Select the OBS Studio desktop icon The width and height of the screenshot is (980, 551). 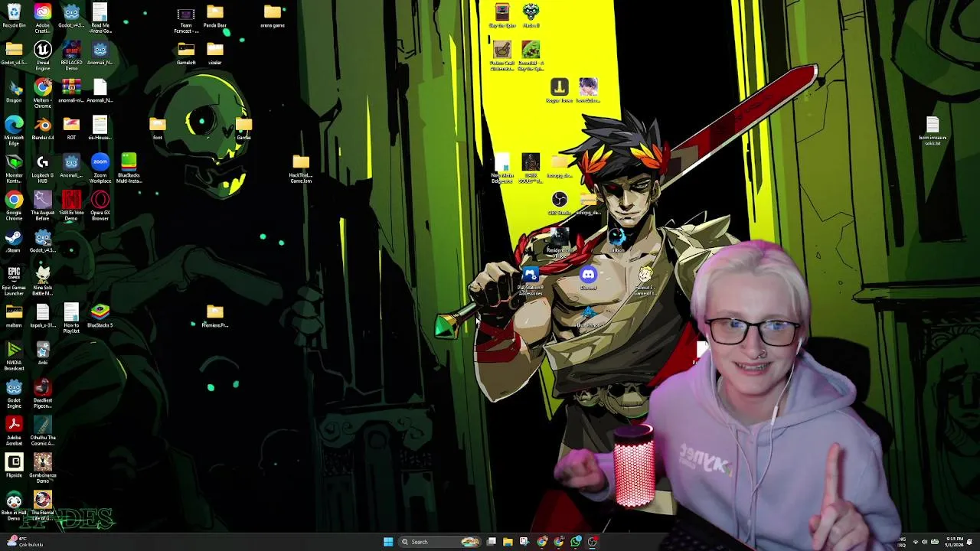[x=560, y=204]
